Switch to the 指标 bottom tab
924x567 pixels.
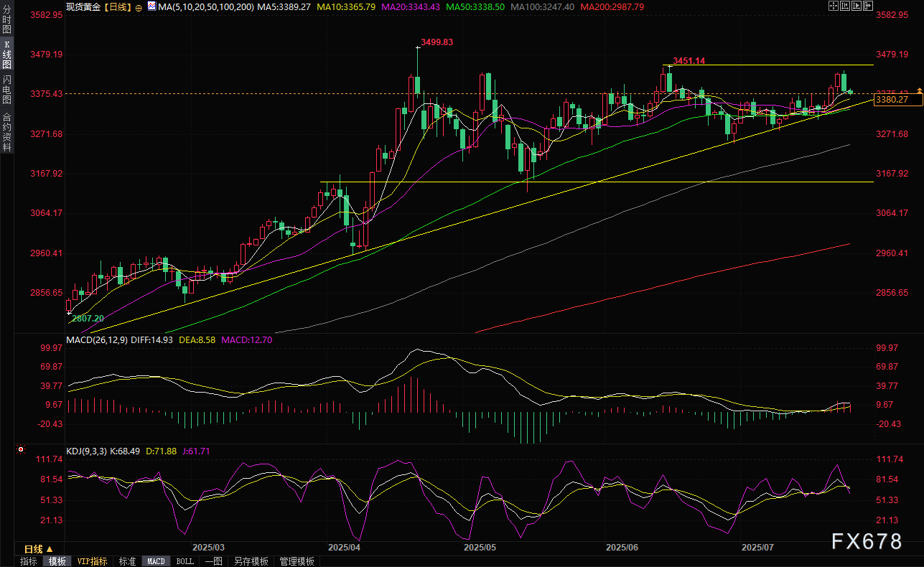[29, 561]
